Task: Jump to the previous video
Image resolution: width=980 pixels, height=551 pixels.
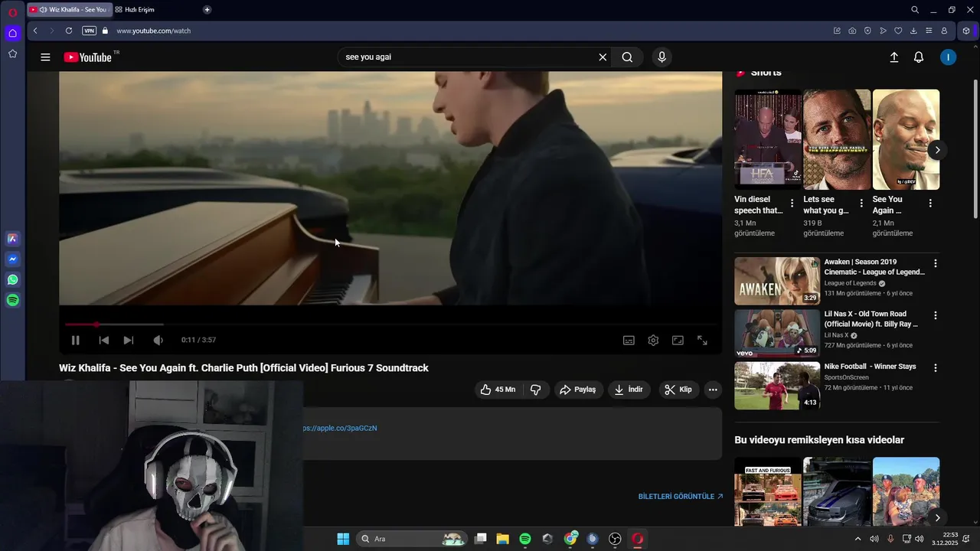Action: (104, 341)
